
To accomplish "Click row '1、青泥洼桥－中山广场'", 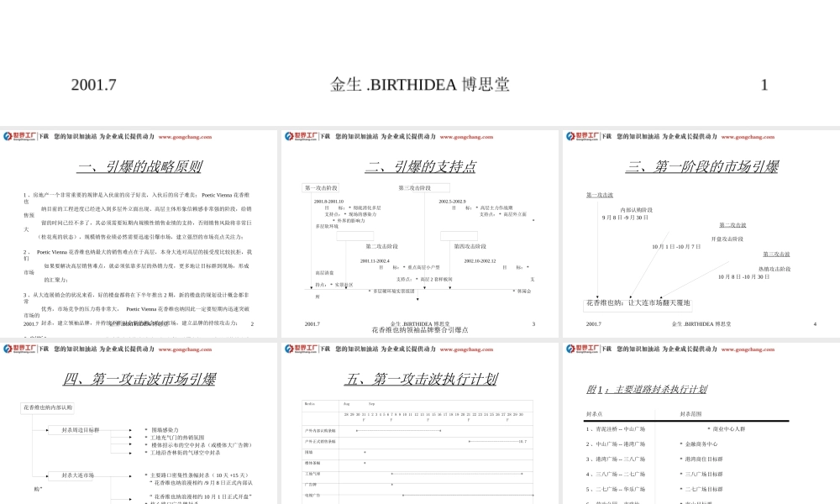I will point(616,429).
